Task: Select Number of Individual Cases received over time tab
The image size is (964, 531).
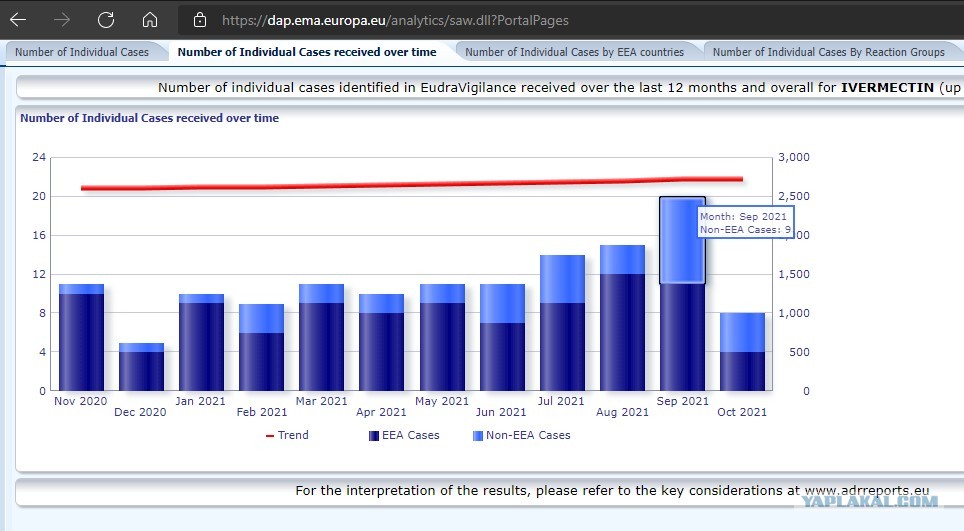Action: [x=307, y=52]
